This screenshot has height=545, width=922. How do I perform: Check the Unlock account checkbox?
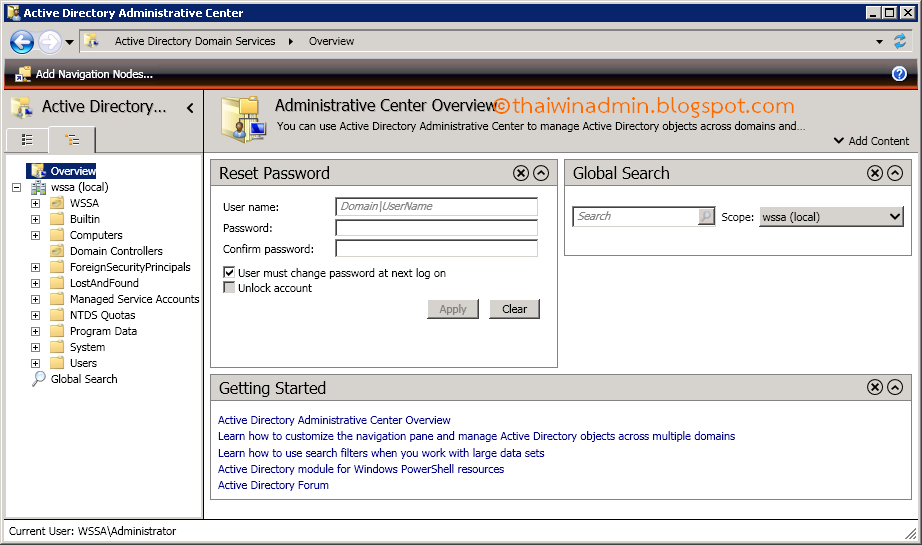coord(229,287)
